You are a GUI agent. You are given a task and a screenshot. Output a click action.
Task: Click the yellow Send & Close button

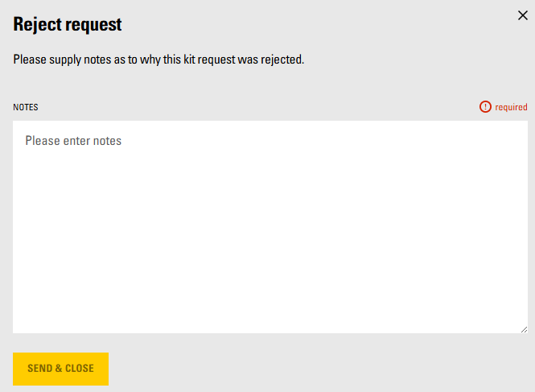point(60,369)
